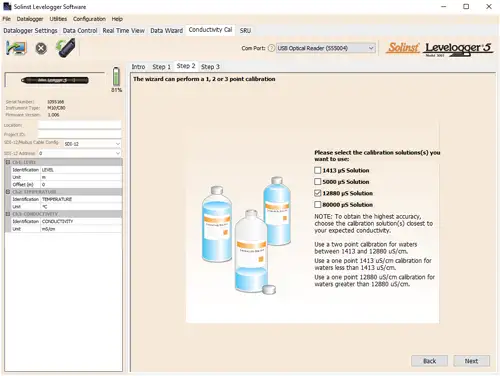This screenshot has width=500, height=376.
Task: Open the Datalogger menu
Action: pos(30,19)
